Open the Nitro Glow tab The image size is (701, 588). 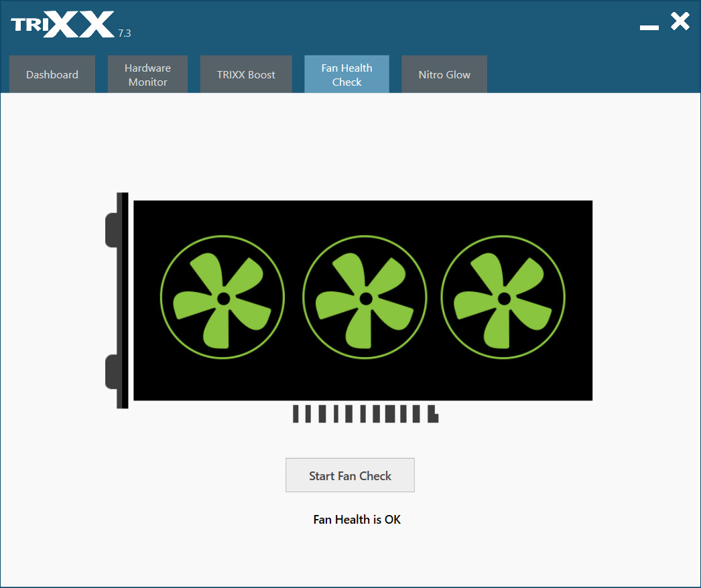(x=444, y=74)
